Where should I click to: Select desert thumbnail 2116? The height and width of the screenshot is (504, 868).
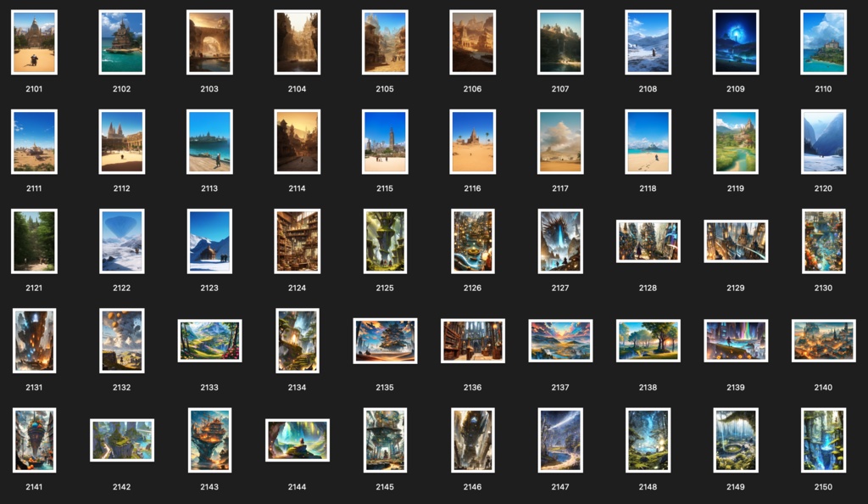[473, 142]
